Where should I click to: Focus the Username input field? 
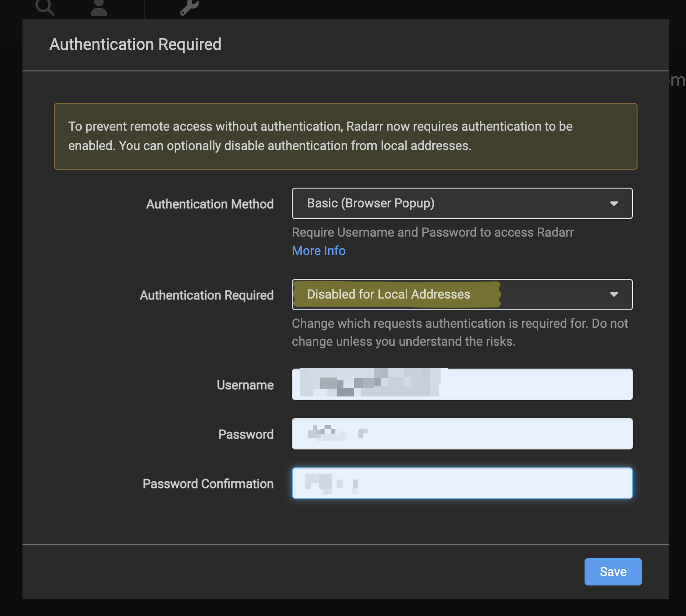pos(462,384)
